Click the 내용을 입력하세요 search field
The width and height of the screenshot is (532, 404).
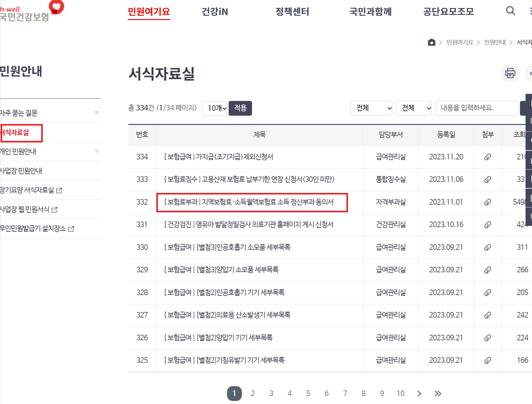[476, 108]
